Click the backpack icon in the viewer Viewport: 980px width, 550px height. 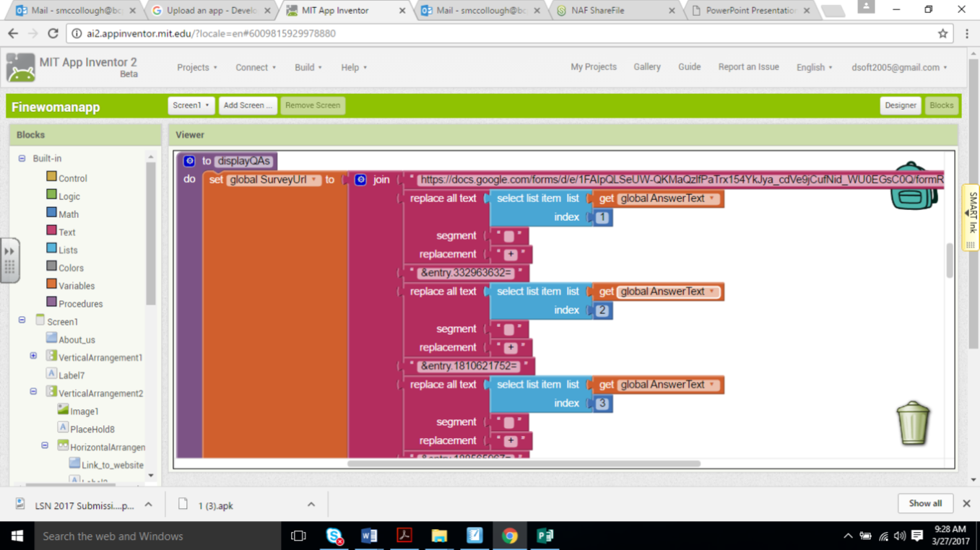click(x=914, y=186)
